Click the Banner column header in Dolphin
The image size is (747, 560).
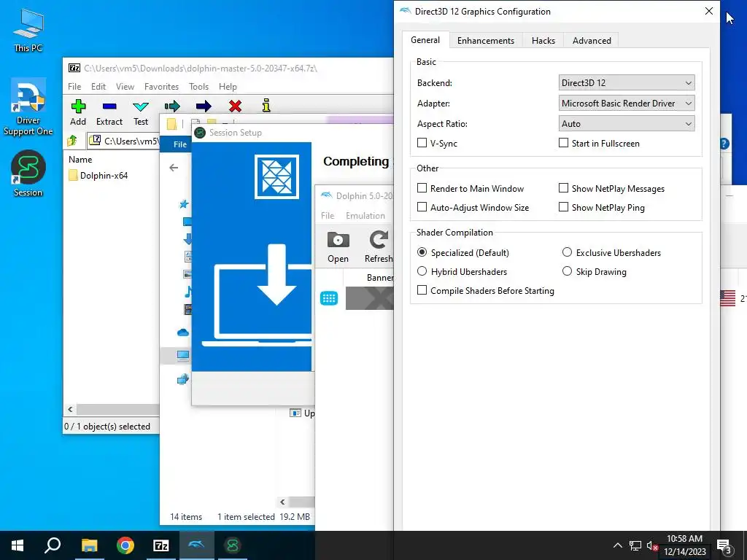pyautogui.click(x=379, y=278)
